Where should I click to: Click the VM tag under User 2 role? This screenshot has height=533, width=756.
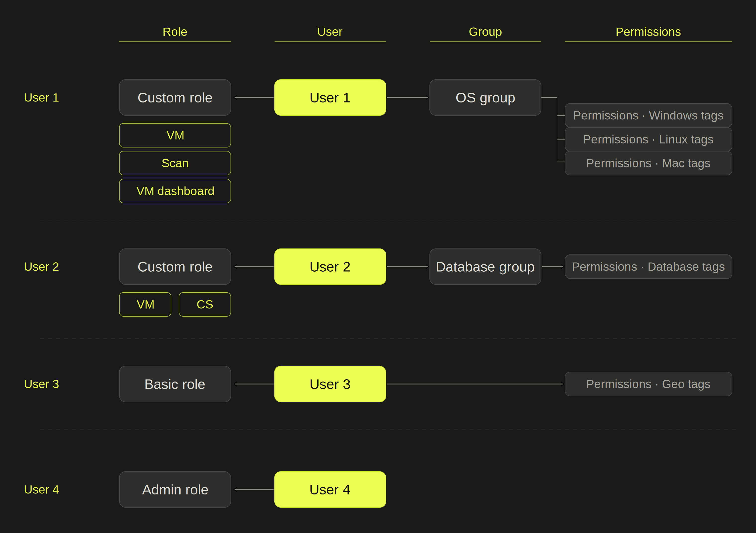[145, 304]
